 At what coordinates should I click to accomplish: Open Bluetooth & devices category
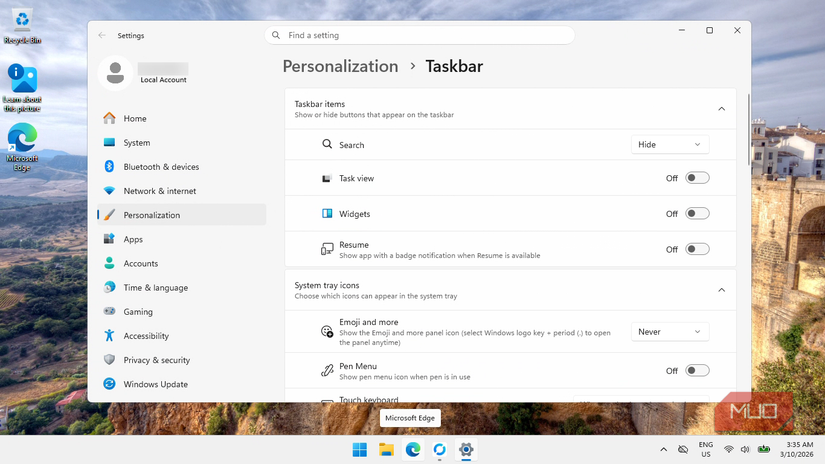[182, 167]
